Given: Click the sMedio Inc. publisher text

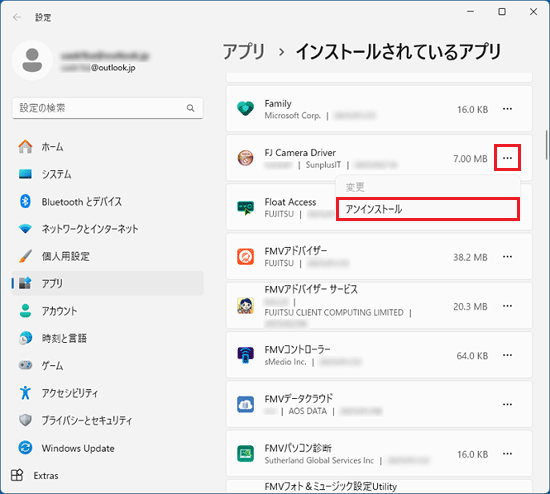Looking at the screenshot, I should (x=285, y=362).
